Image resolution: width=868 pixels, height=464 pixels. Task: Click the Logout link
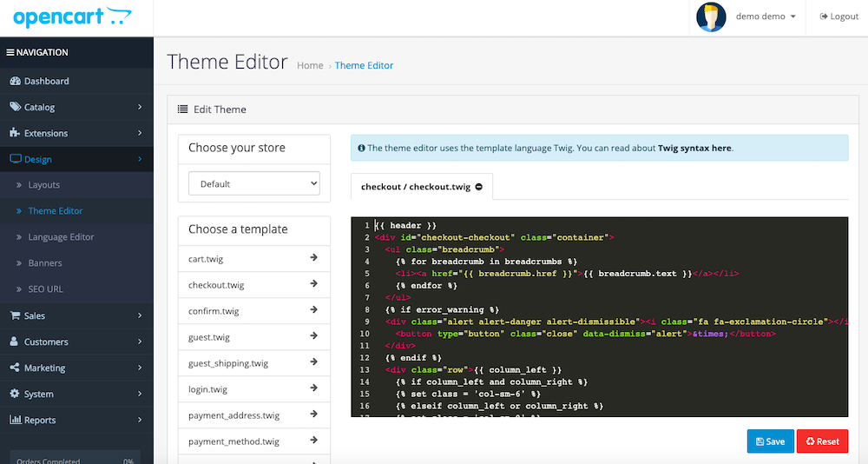tap(839, 17)
